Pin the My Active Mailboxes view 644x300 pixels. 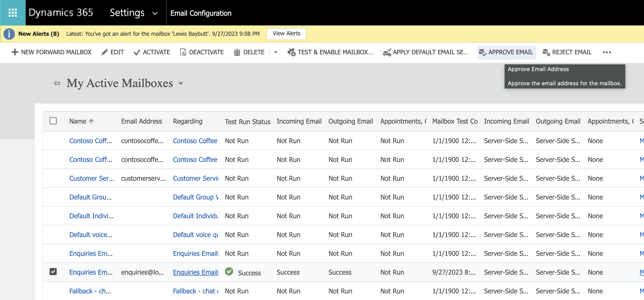(56, 83)
